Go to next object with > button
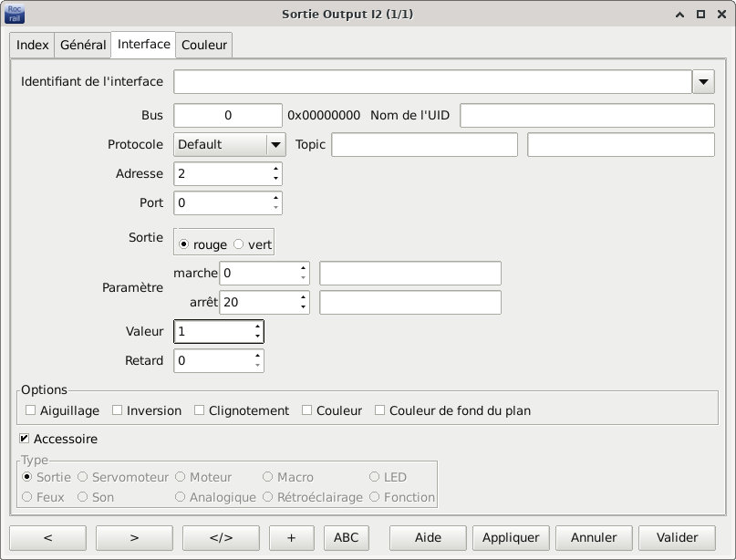Viewport: 736px width, 560px height. [134, 537]
